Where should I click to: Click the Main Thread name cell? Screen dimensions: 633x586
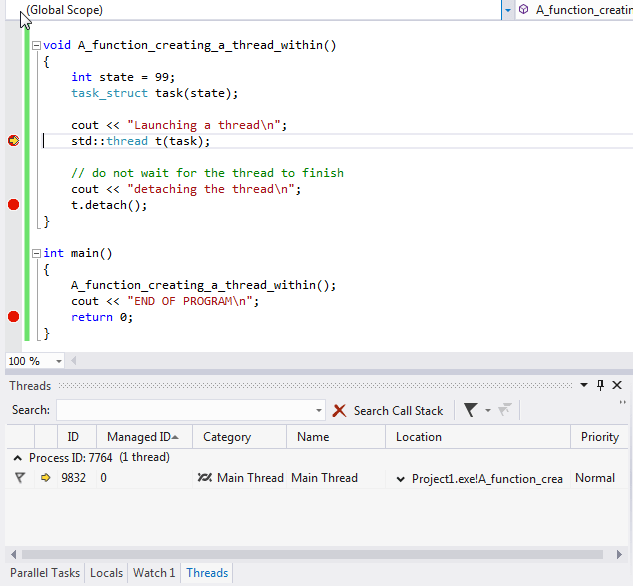325,478
